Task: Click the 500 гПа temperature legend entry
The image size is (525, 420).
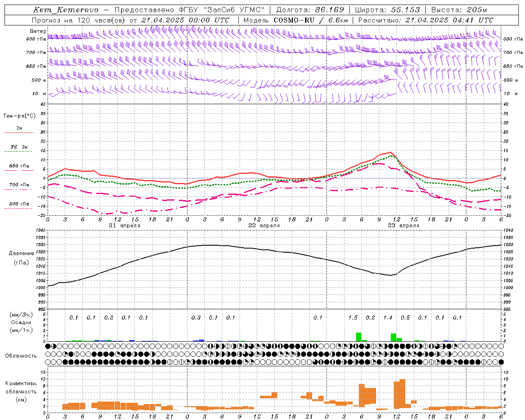Action: pos(19,204)
